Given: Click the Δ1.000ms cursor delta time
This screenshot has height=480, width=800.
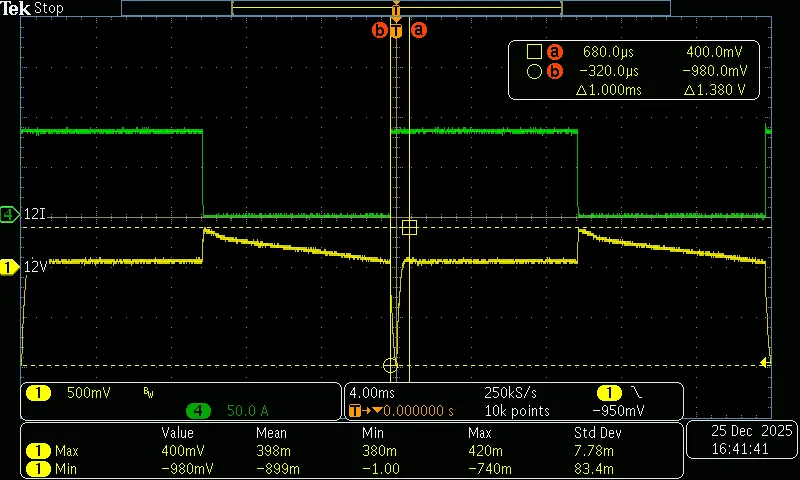Looking at the screenshot, I should (609, 90).
